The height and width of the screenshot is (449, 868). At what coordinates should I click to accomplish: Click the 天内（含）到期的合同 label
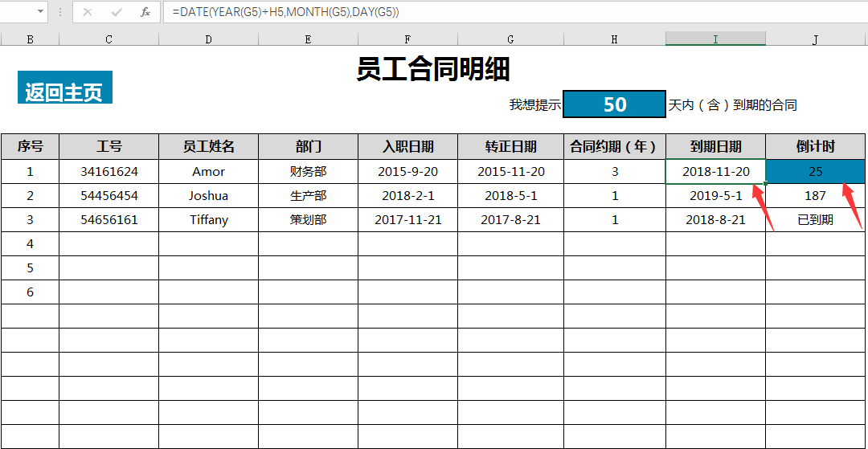(x=732, y=105)
